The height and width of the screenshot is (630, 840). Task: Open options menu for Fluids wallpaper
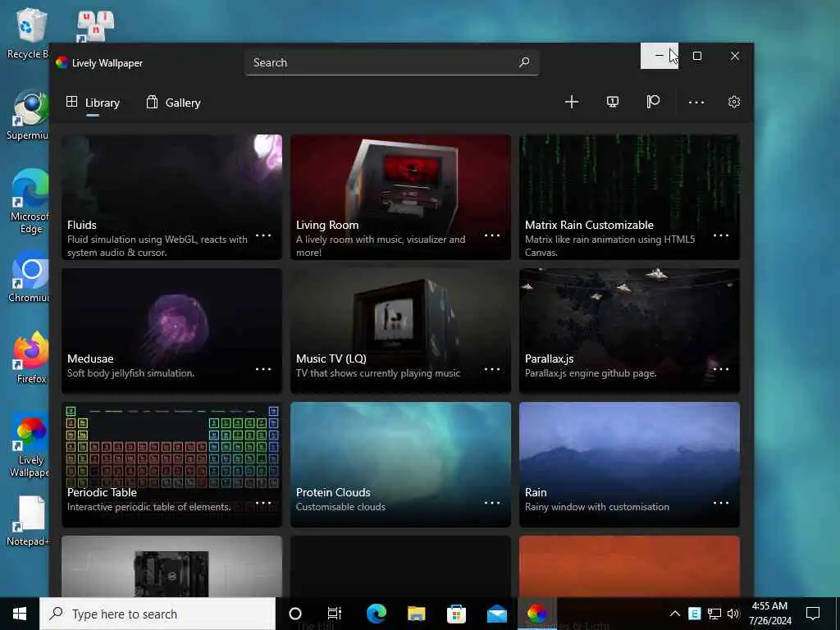pyautogui.click(x=263, y=235)
